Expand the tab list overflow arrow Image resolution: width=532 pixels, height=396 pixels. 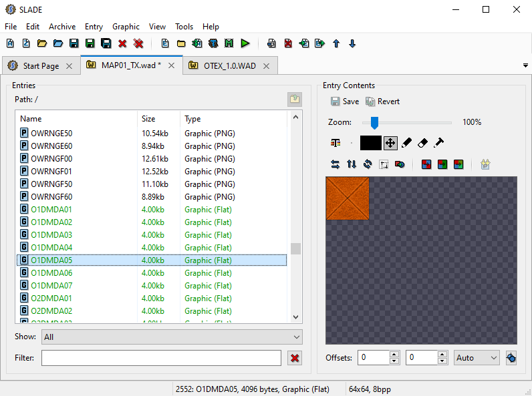[x=525, y=65]
